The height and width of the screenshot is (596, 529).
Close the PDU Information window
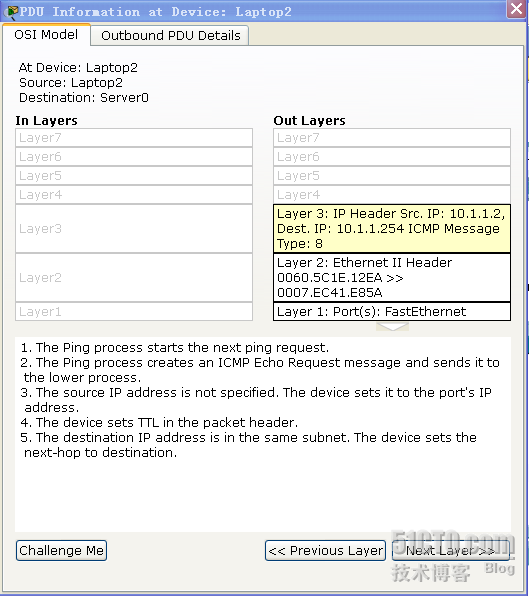516,9
